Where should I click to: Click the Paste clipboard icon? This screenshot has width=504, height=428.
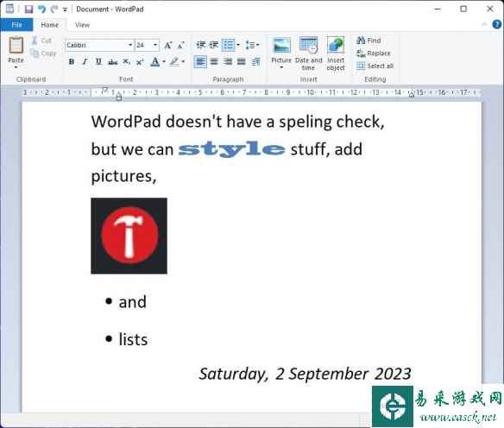(16, 46)
